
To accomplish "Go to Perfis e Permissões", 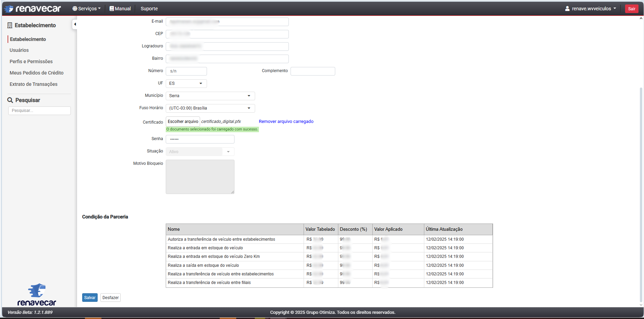I will (x=31, y=61).
